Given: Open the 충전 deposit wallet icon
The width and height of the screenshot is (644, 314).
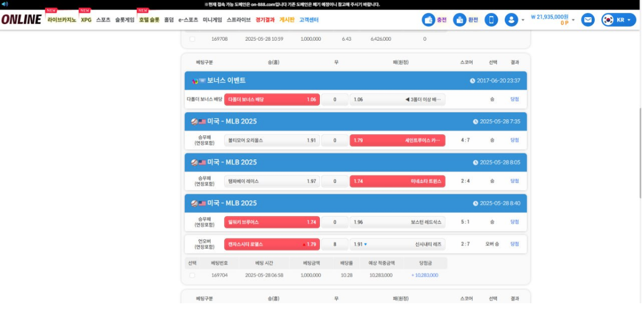Looking at the screenshot, I should [428, 20].
